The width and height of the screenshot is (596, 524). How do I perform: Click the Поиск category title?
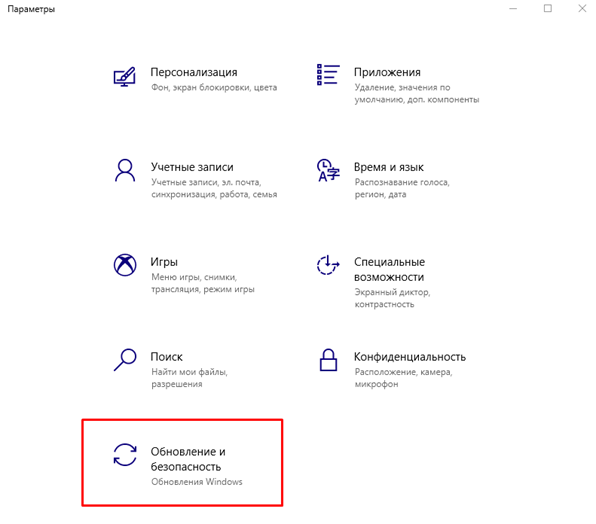pos(166,357)
